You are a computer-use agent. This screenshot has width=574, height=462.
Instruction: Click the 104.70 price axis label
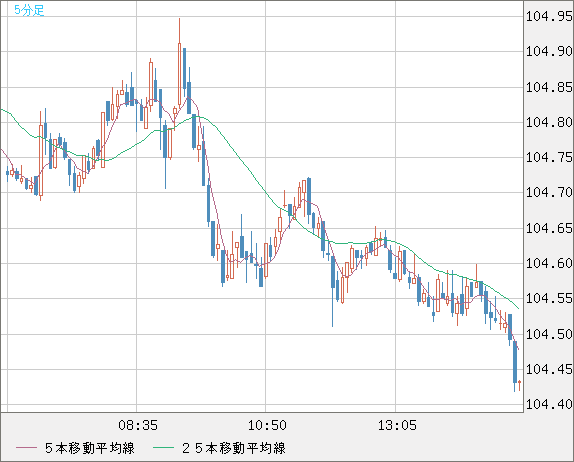549,192
